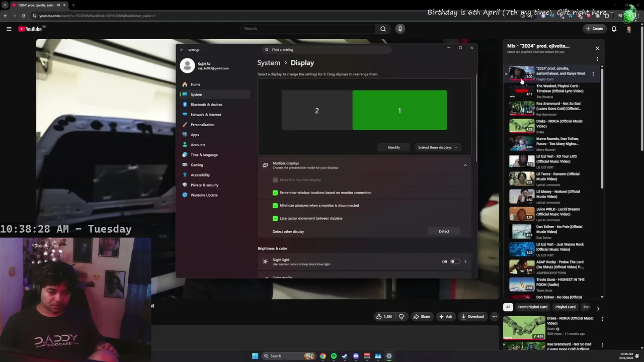Select the All chip filter
Image resolution: width=644 pixels, height=362 pixels.
[508, 307]
